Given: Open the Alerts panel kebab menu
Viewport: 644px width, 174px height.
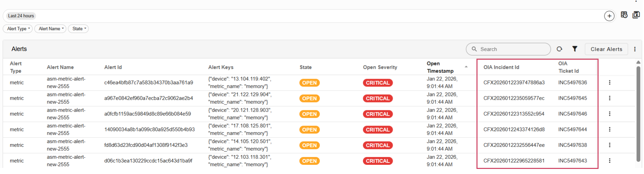Looking at the screenshot, I should [635, 49].
